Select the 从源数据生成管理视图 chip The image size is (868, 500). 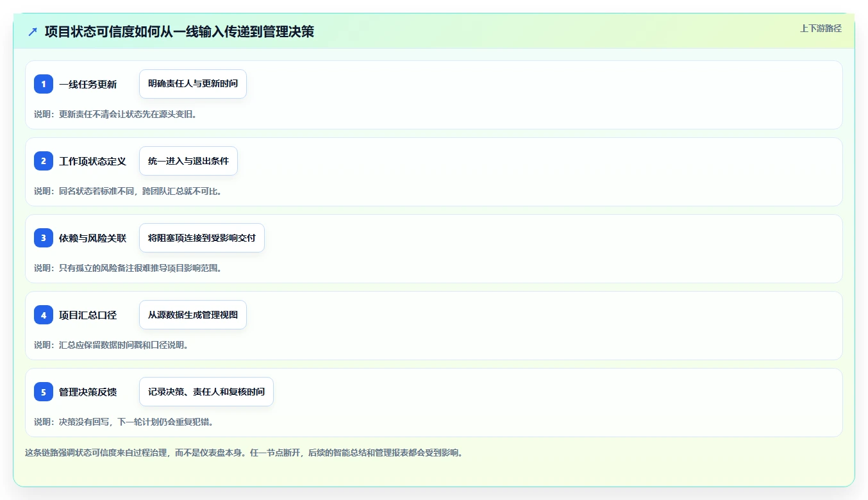[193, 315]
